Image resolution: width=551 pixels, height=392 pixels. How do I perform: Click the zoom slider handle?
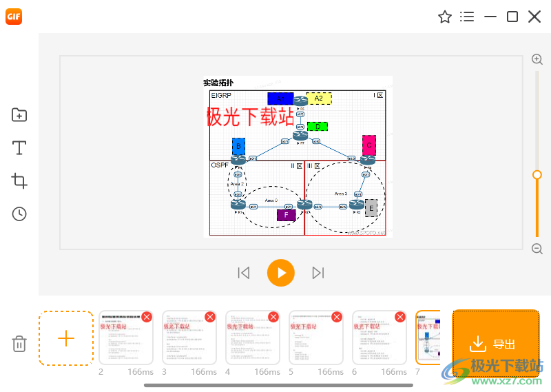[x=537, y=175]
